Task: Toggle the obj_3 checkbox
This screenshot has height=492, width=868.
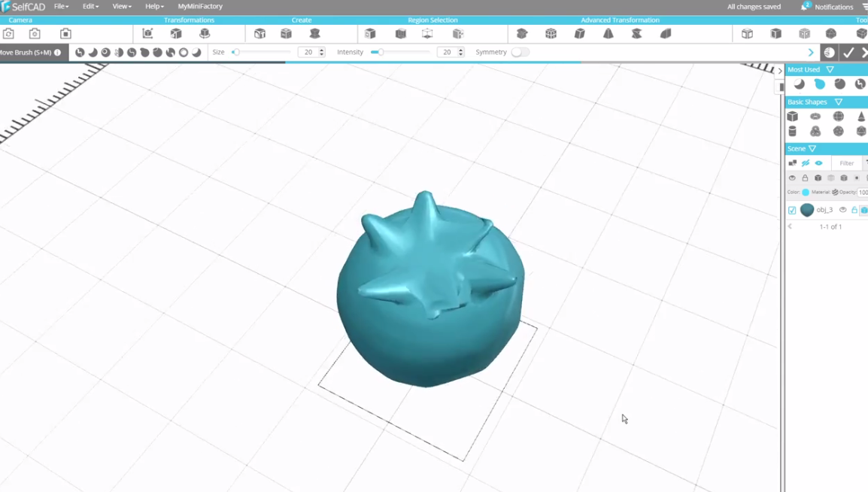Action: (792, 211)
